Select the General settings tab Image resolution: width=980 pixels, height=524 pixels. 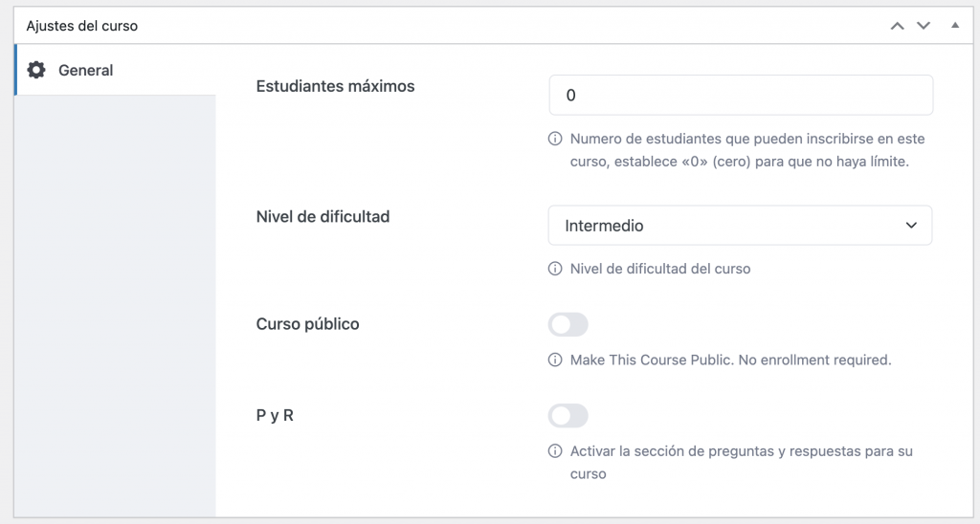pos(86,70)
